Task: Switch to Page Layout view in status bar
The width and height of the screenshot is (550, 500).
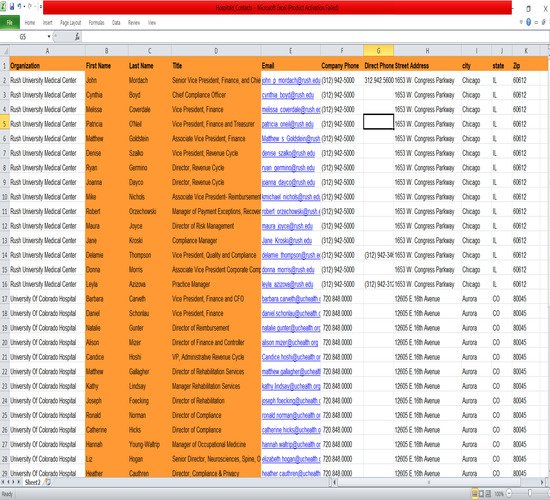Action: tap(481, 494)
